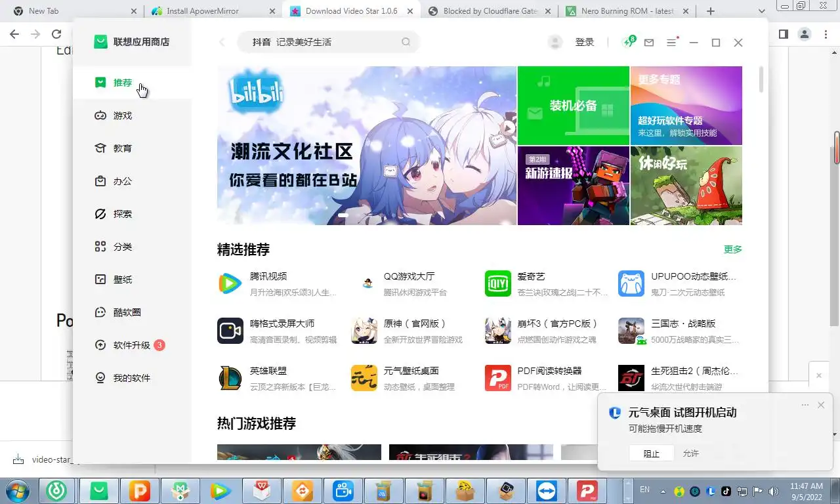Open the PDF阅读转换器 app icon
Viewport: 840px width, 504px height.
coord(498,378)
